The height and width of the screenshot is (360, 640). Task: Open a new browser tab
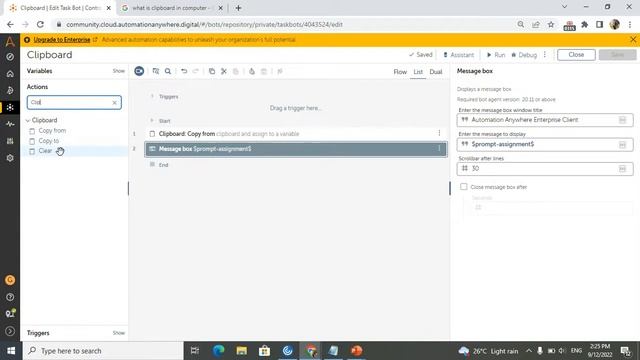(238, 8)
